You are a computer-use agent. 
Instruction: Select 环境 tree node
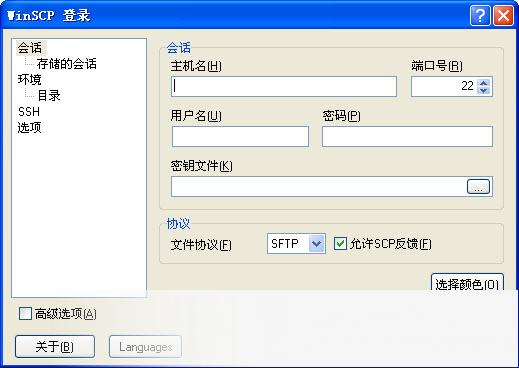[30, 80]
